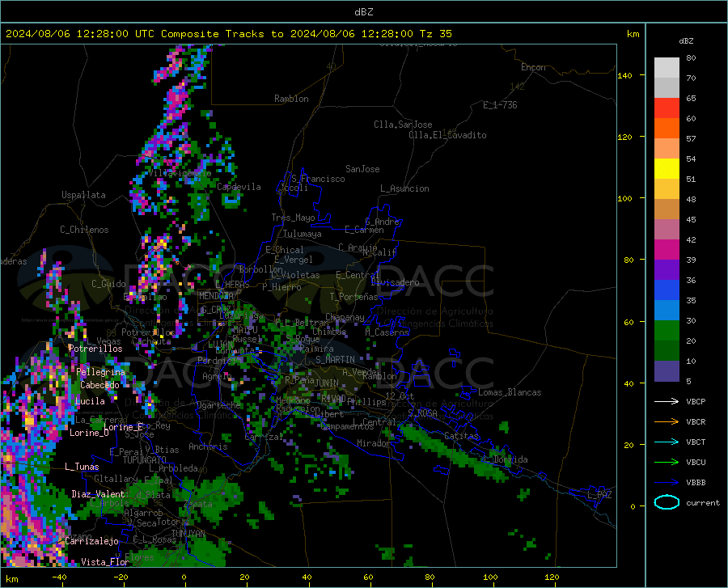Click the 'S_MARTIN' map label
Image resolution: width=728 pixels, height=588 pixels.
[335, 360]
